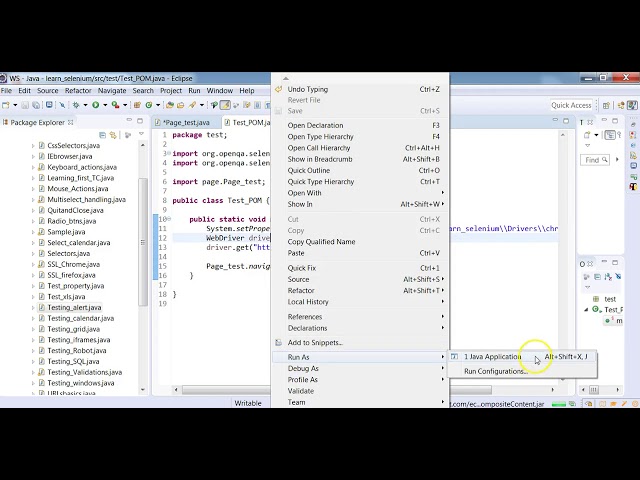Expand the Keyboard_actions.java tree node
Screen dimensions: 640x480
click(x=33, y=167)
